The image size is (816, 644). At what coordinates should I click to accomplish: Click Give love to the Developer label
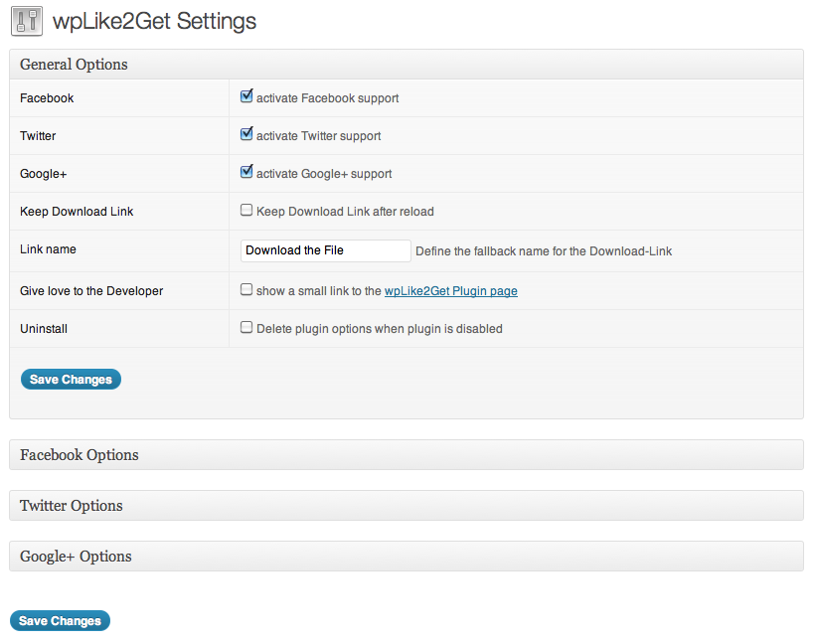tap(91, 291)
